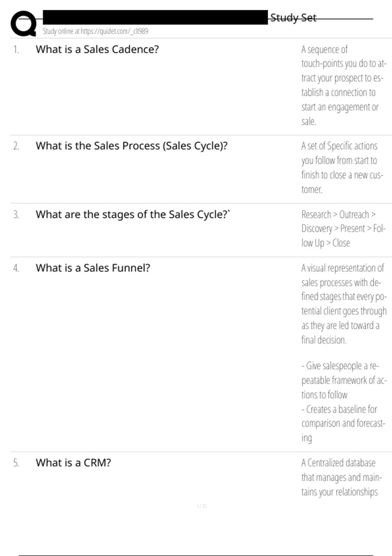Select the question "What is a Sales Funnel?"

pyautogui.click(x=93, y=268)
